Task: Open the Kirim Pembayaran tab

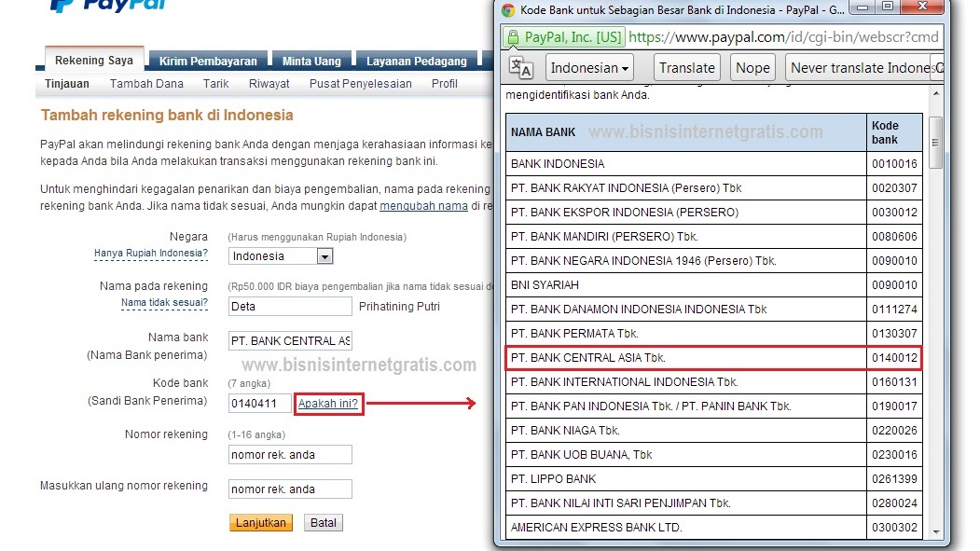Action: pos(208,62)
